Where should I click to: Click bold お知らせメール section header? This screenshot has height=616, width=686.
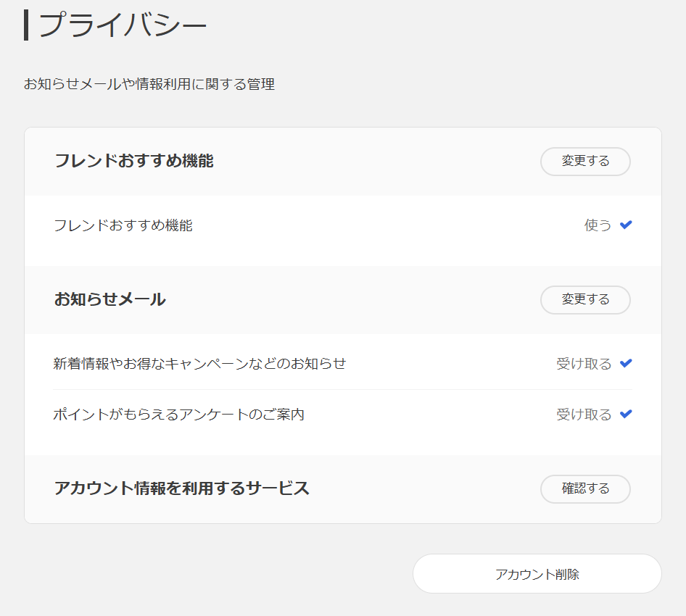point(109,299)
